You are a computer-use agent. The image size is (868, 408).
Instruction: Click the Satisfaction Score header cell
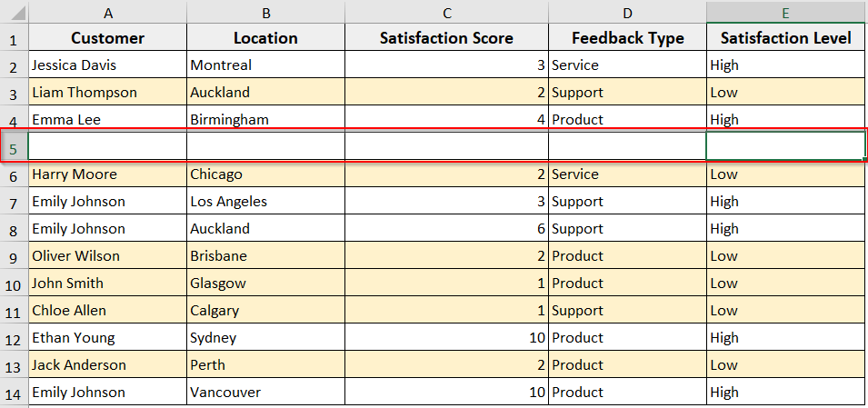click(x=445, y=38)
